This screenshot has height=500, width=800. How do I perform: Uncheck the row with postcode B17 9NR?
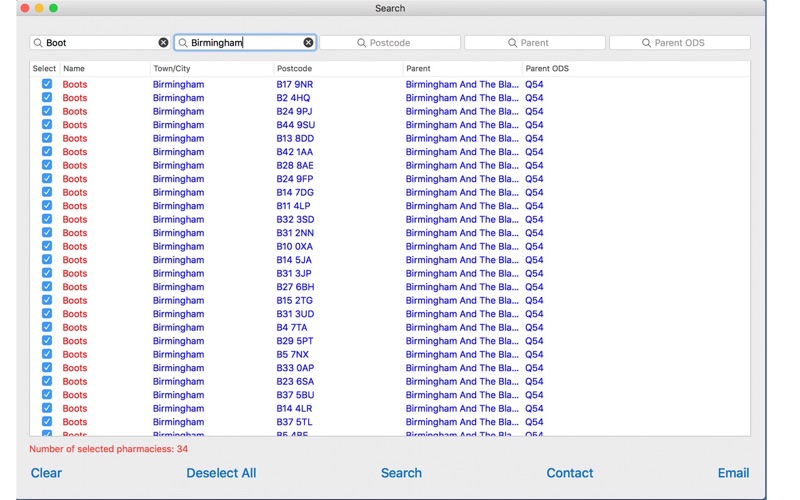pos(47,84)
